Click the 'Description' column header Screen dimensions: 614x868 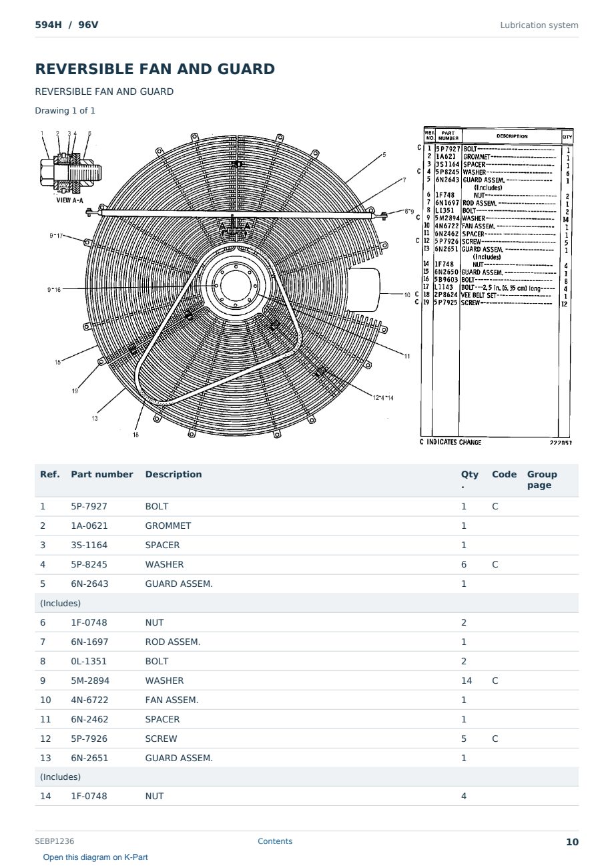[x=174, y=474]
